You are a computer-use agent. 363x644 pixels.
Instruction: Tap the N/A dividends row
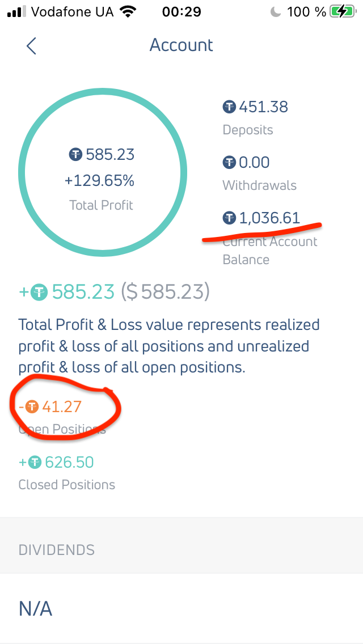coord(36,609)
